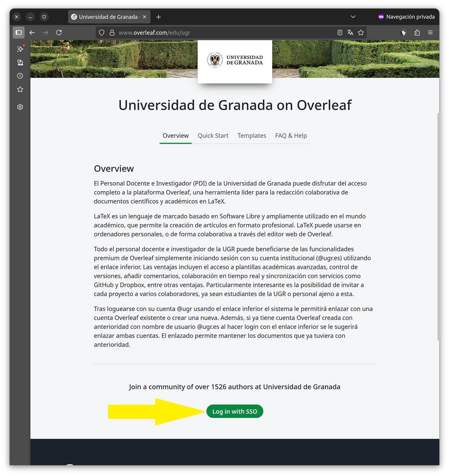Click the padlock site security icon
The height and width of the screenshot is (476, 449).
(112, 32)
